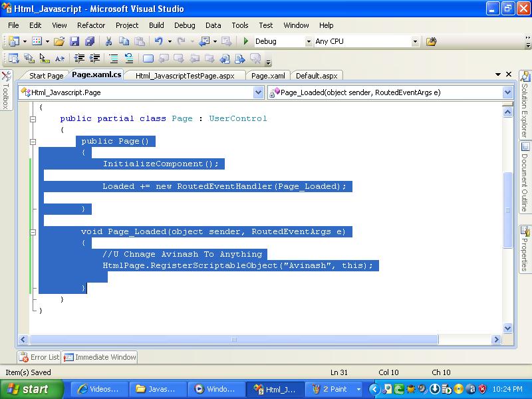This screenshot has width=532, height=399.
Task: Collapse the Page_Loaded method region
Action: point(33,232)
